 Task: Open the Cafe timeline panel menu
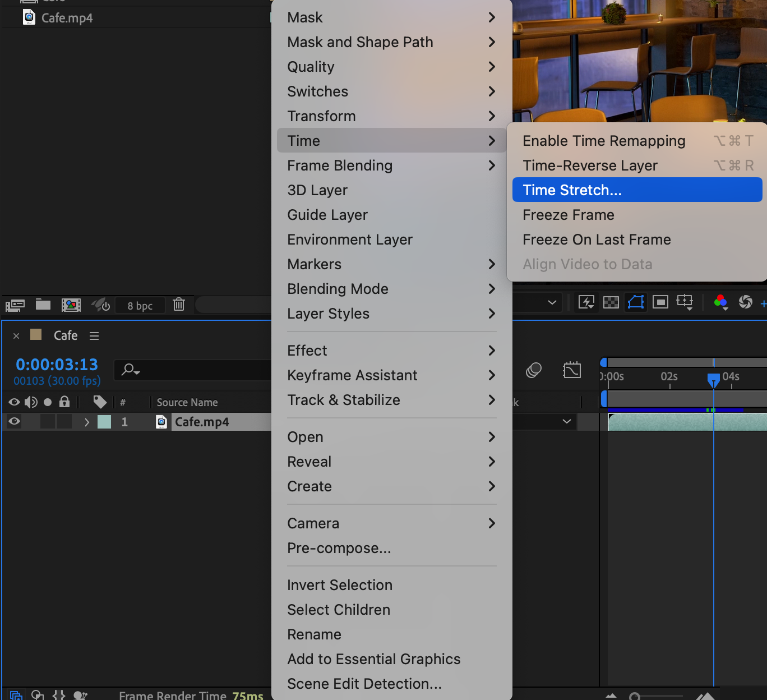click(94, 336)
